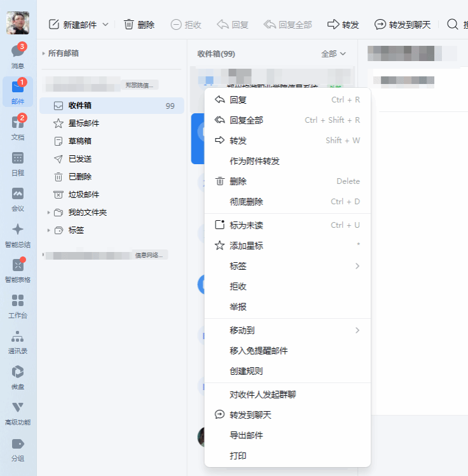
Task: Click 转发到聊天 in the top toolbar
Action: pos(403,25)
